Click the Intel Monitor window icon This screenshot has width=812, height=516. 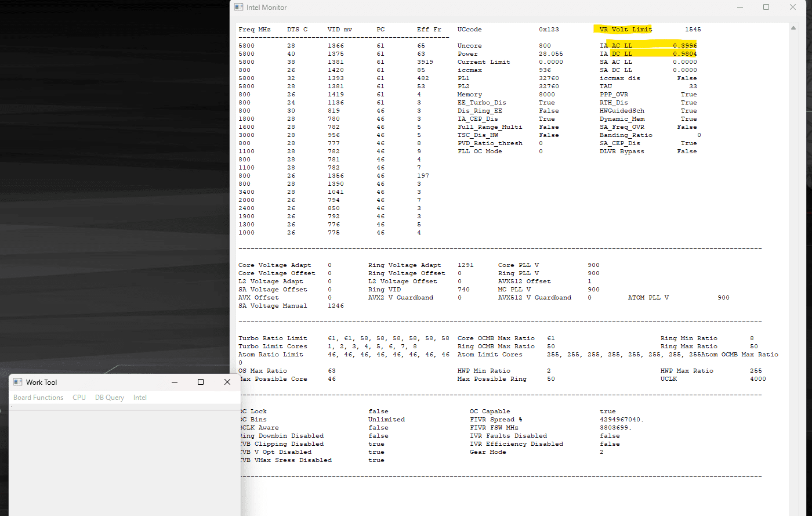point(238,8)
